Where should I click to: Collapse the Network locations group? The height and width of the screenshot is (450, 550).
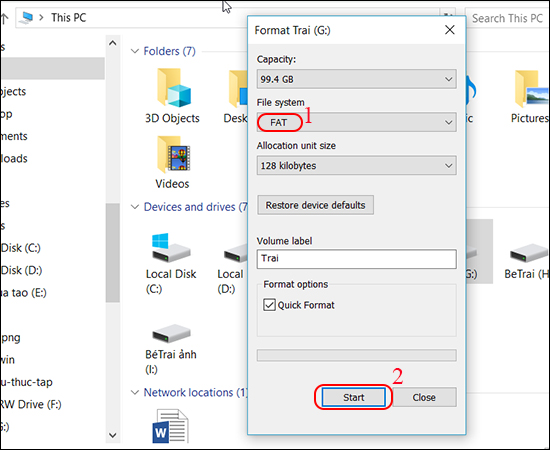(x=135, y=392)
